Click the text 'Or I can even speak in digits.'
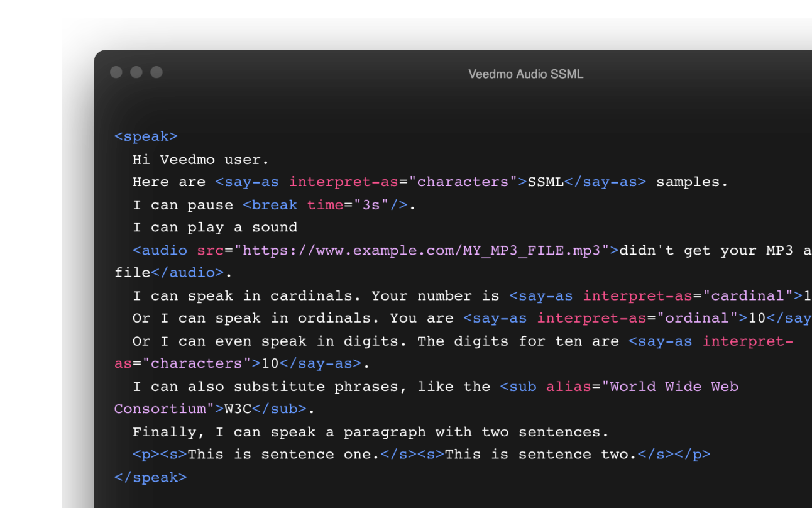This screenshot has height=513, width=812. (270, 341)
